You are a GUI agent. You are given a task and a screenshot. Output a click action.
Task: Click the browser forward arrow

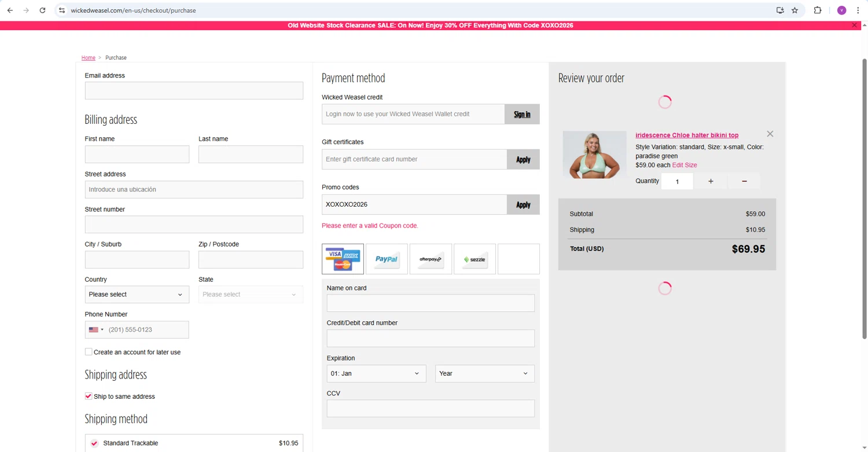[x=26, y=10]
